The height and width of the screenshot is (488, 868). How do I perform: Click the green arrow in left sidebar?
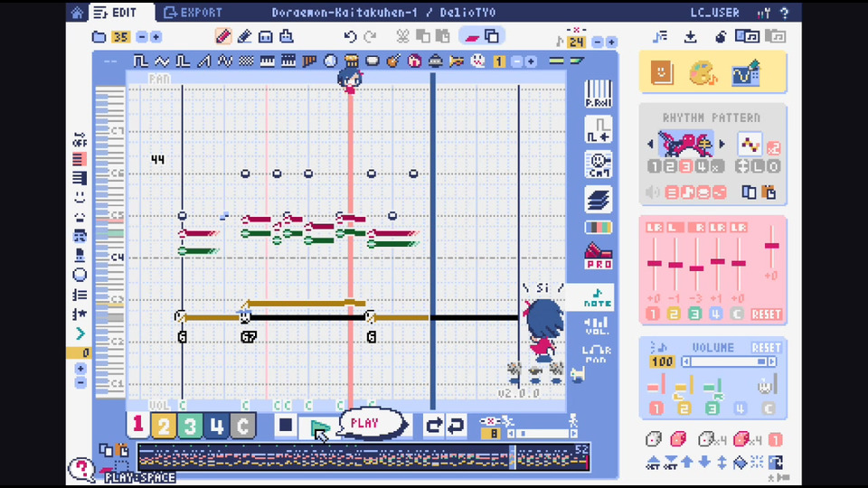[x=80, y=333]
